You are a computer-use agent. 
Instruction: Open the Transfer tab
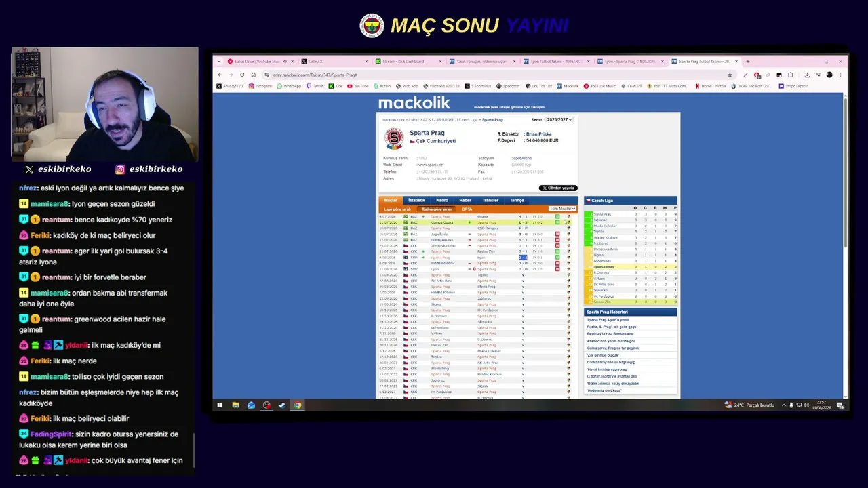(490, 201)
